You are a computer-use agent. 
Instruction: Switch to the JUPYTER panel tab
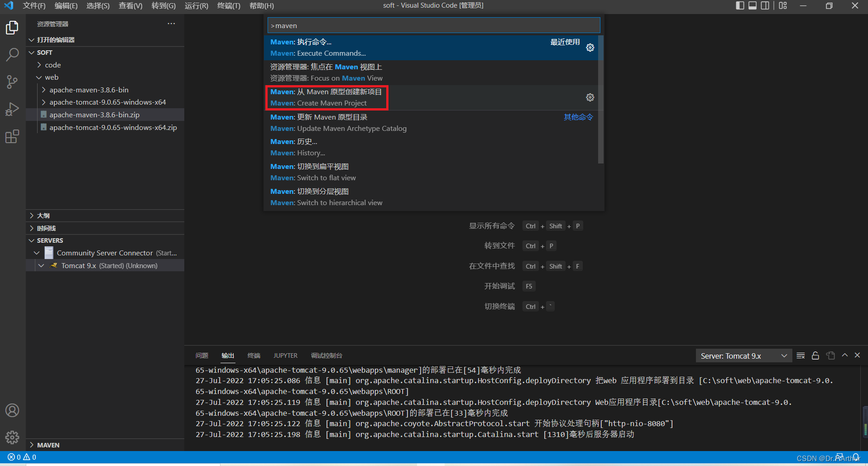pyautogui.click(x=285, y=356)
